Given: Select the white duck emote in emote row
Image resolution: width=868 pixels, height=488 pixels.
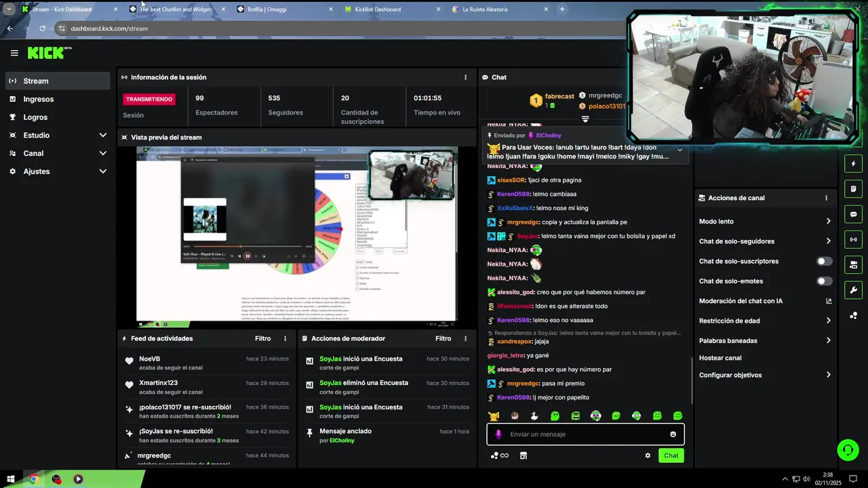Looking at the screenshot, I should [x=534, y=416].
